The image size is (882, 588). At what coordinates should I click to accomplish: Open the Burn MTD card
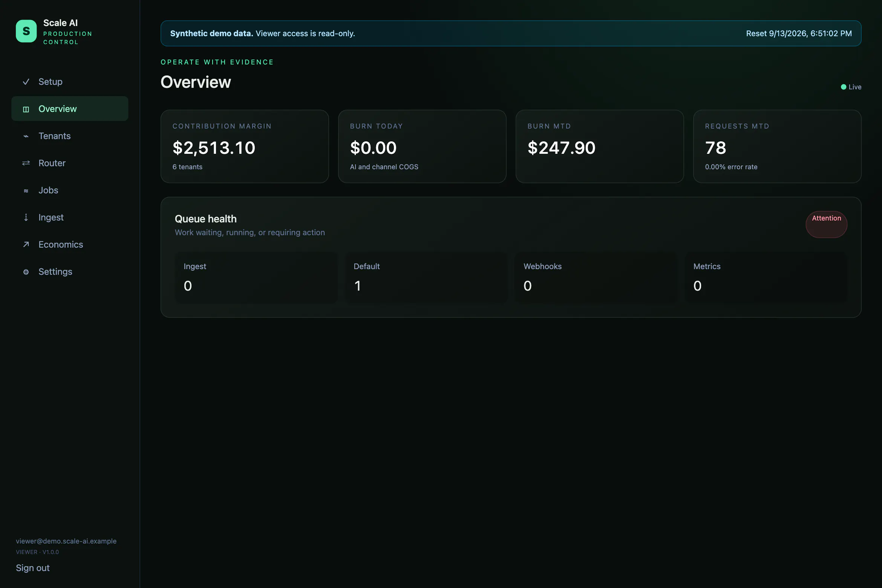coord(600,147)
